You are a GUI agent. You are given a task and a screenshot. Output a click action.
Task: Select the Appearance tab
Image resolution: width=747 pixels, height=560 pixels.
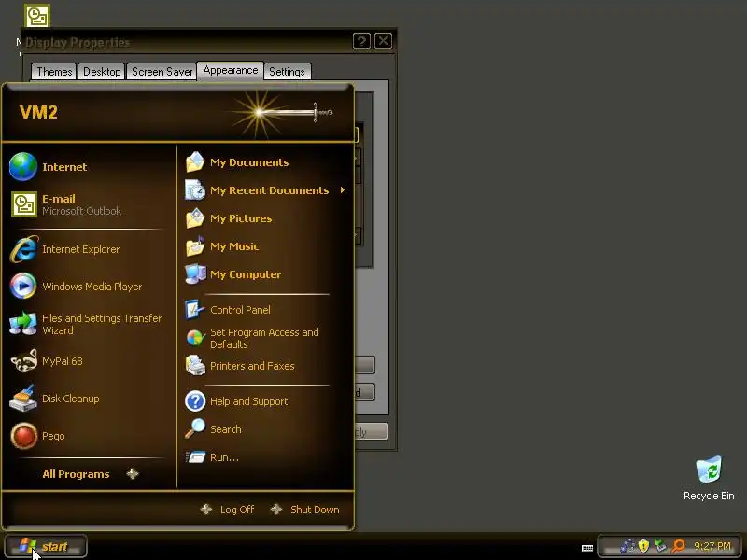click(231, 71)
